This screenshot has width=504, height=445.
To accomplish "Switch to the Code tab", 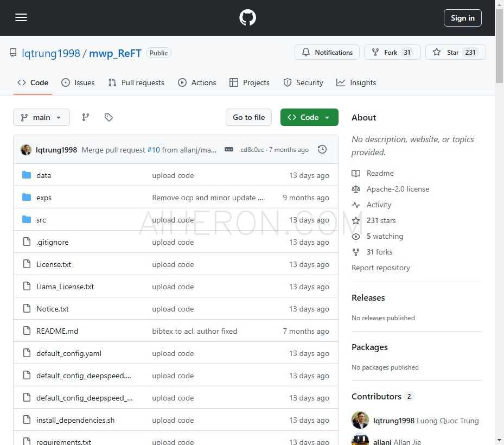I will [x=33, y=82].
